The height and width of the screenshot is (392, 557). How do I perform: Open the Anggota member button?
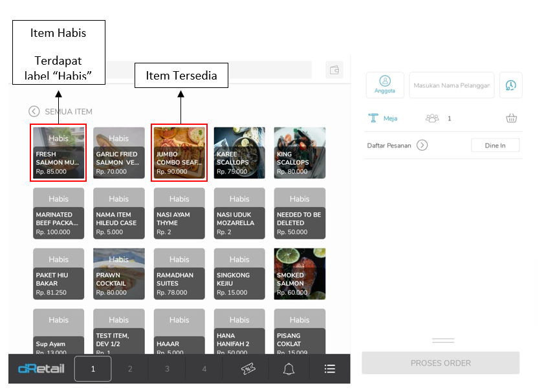(x=385, y=85)
